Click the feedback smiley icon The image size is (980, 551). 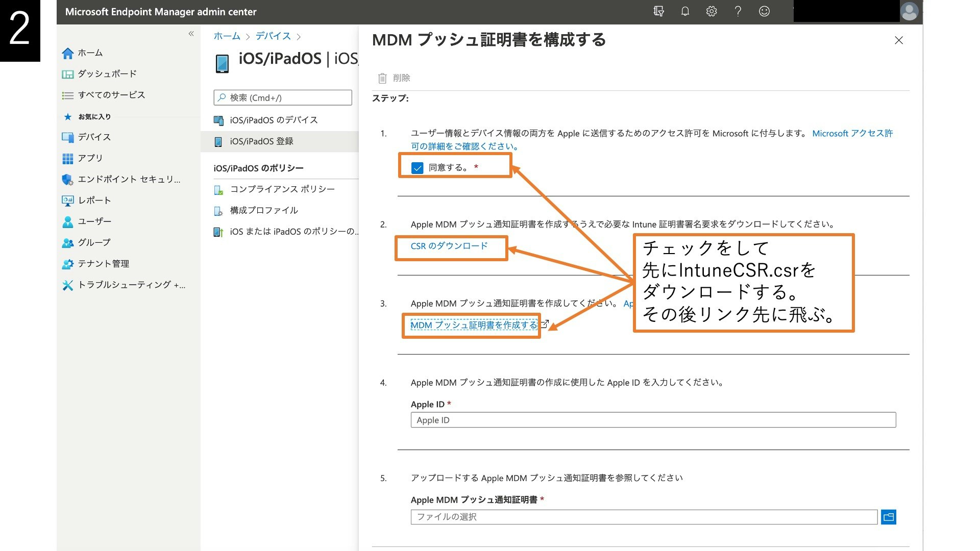[x=764, y=11]
